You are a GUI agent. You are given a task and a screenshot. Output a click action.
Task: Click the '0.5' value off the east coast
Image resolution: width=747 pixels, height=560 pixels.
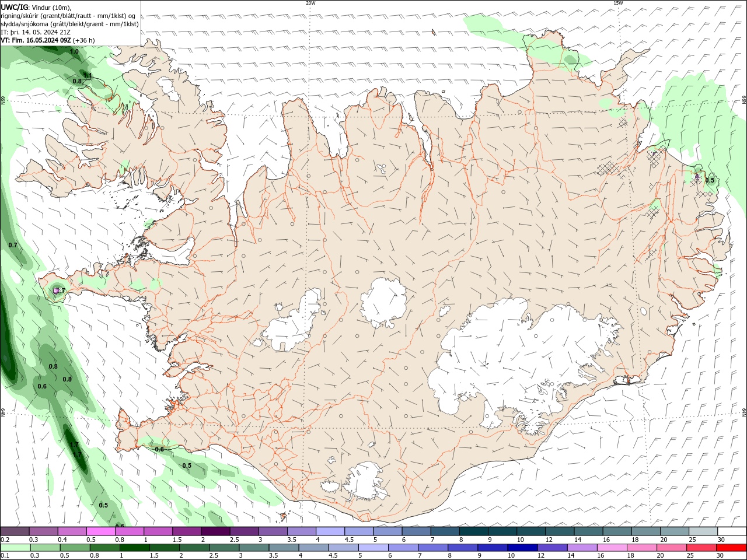[710, 180]
